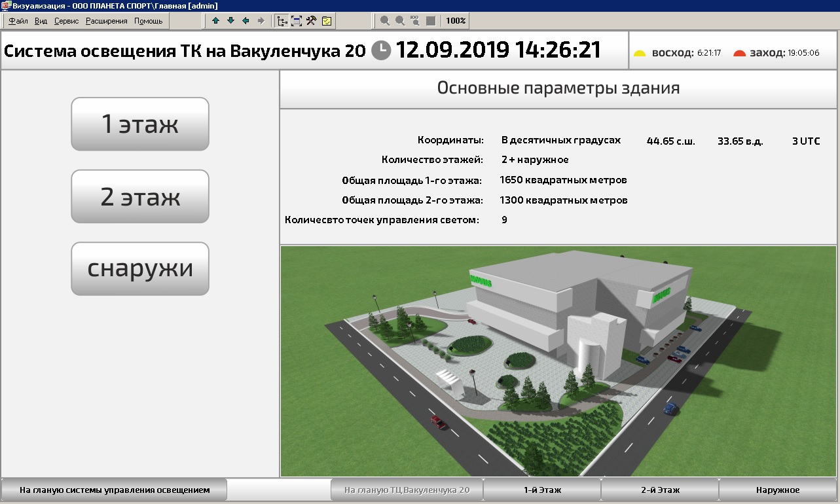This screenshot has height=504, width=840.
Task: Click the gray right arrow forward icon
Action: [x=261, y=21]
